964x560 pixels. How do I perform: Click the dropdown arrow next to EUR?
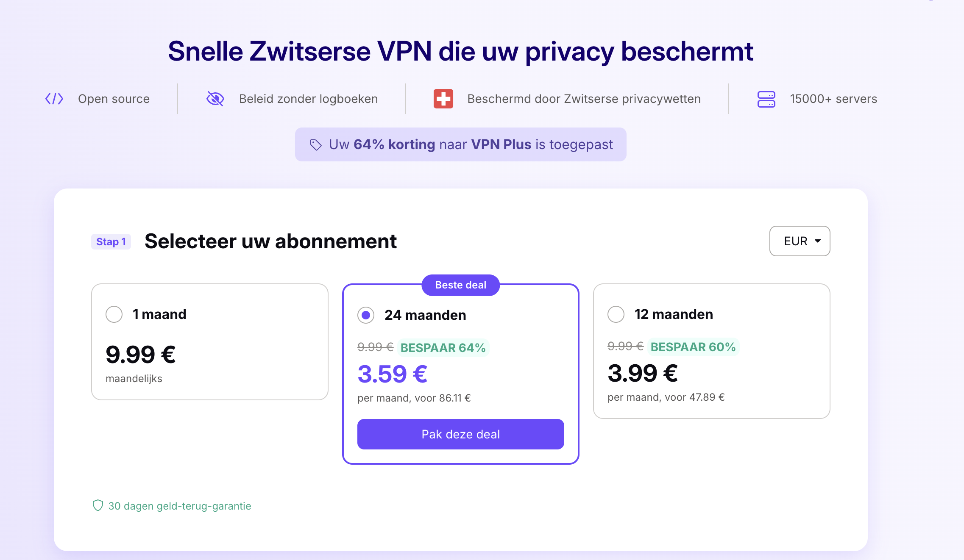coord(818,241)
